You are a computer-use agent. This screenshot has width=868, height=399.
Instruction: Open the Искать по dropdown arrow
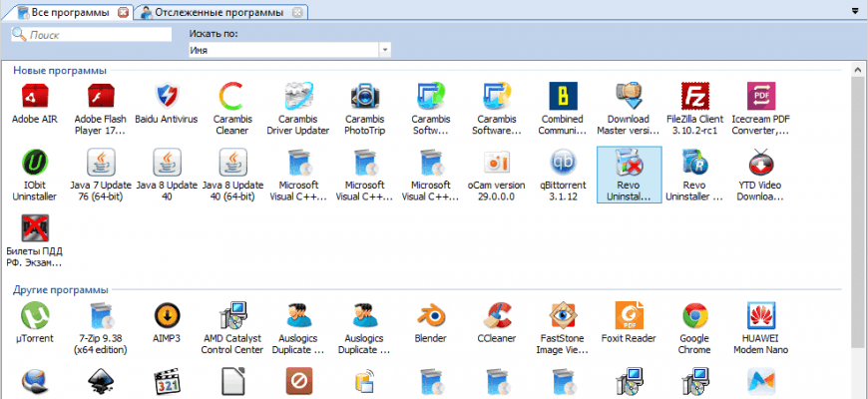tap(385, 50)
